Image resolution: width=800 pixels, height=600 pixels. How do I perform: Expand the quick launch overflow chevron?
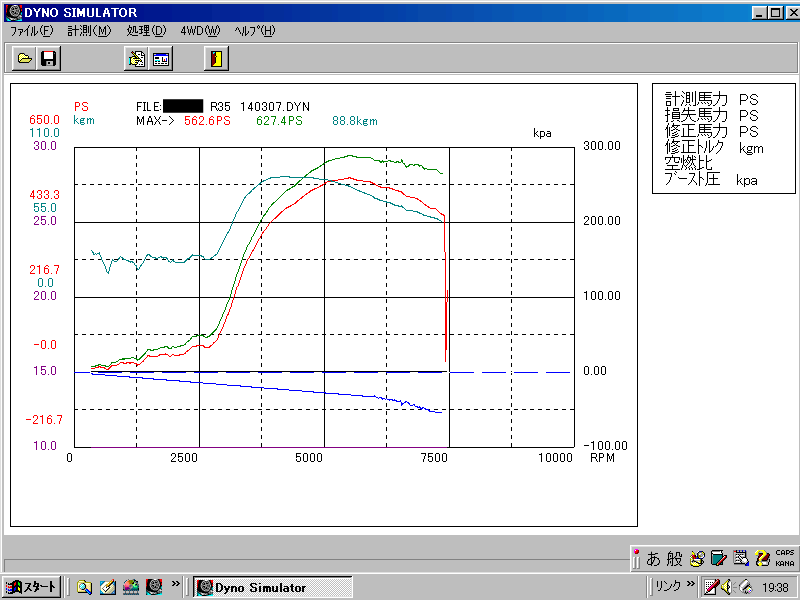click(x=176, y=585)
